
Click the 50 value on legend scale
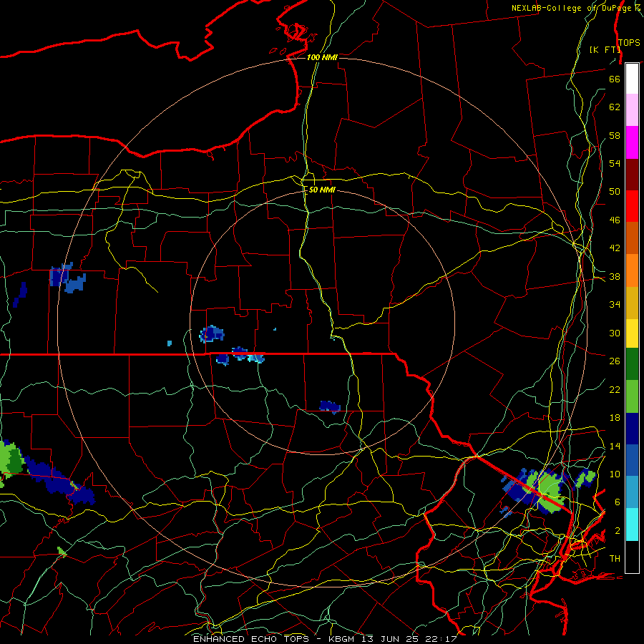(x=615, y=191)
